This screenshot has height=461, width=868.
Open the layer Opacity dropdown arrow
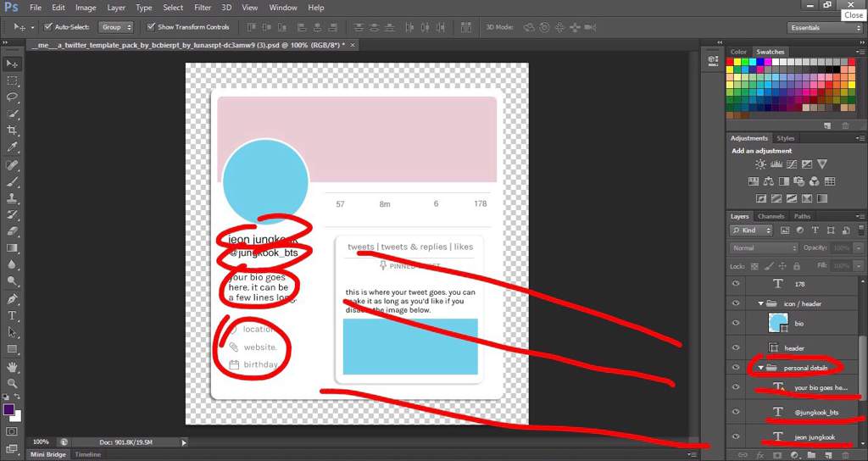pyautogui.click(x=860, y=248)
